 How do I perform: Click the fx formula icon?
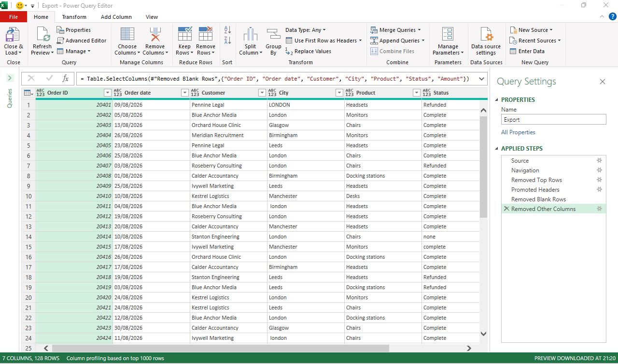[x=66, y=79]
